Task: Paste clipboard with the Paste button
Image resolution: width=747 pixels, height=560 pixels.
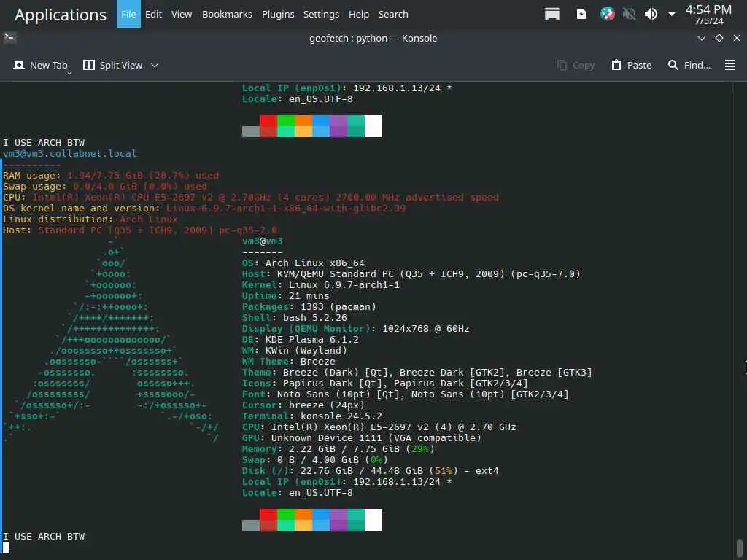Action: [x=631, y=65]
